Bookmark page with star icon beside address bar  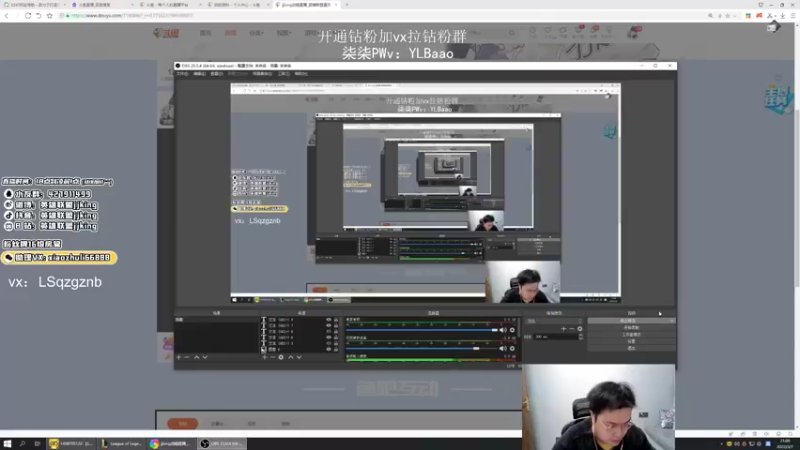tap(49, 15)
